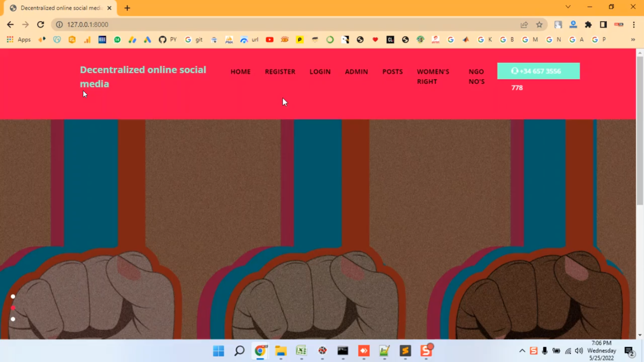Open the 'url' bookmark

249,39
